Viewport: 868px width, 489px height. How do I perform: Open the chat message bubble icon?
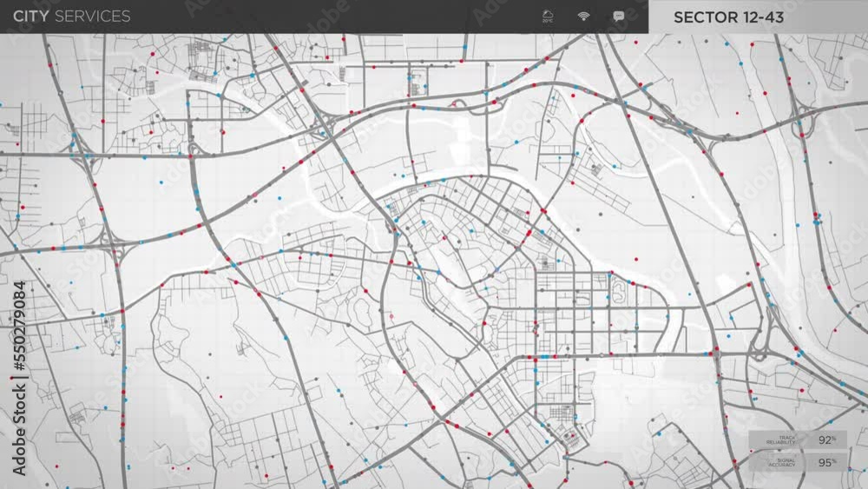pos(619,16)
